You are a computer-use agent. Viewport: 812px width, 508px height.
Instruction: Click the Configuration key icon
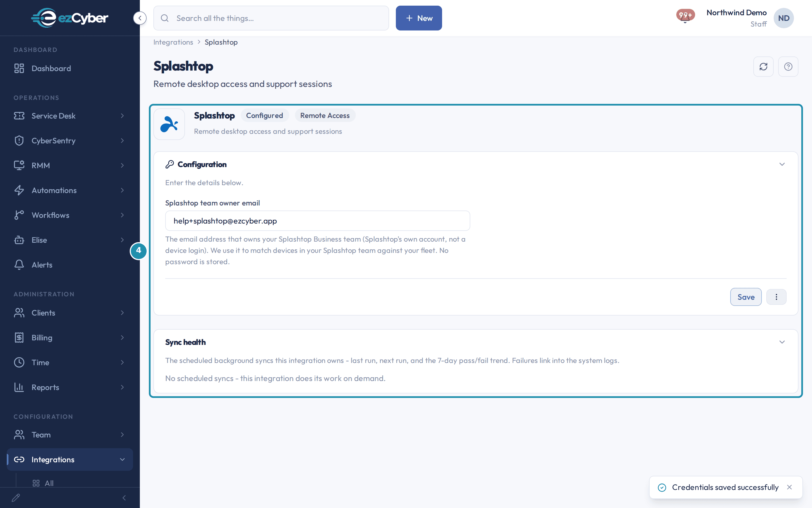tap(169, 164)
